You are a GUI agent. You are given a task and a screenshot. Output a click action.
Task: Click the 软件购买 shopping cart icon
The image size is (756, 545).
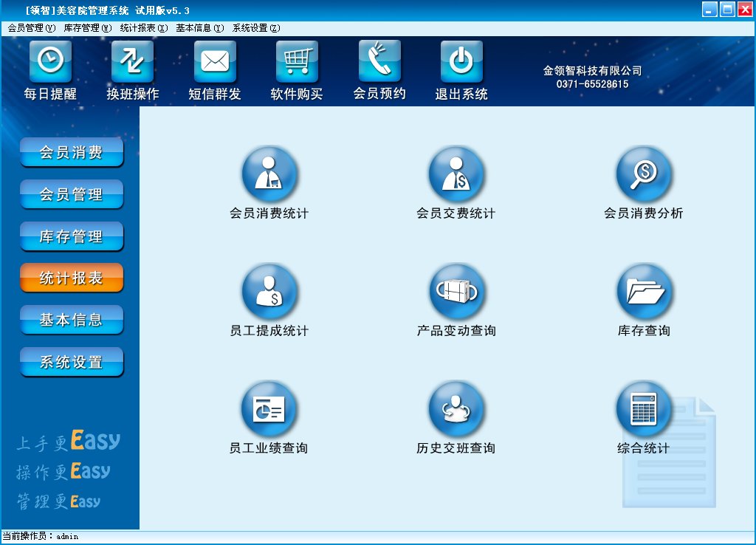tap(297, 62)
